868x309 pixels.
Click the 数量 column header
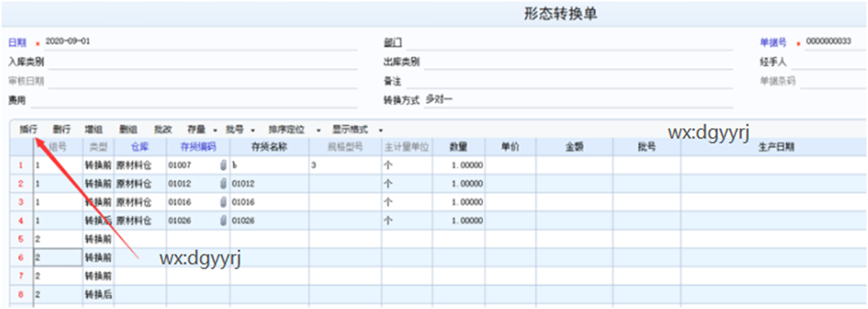459,147
